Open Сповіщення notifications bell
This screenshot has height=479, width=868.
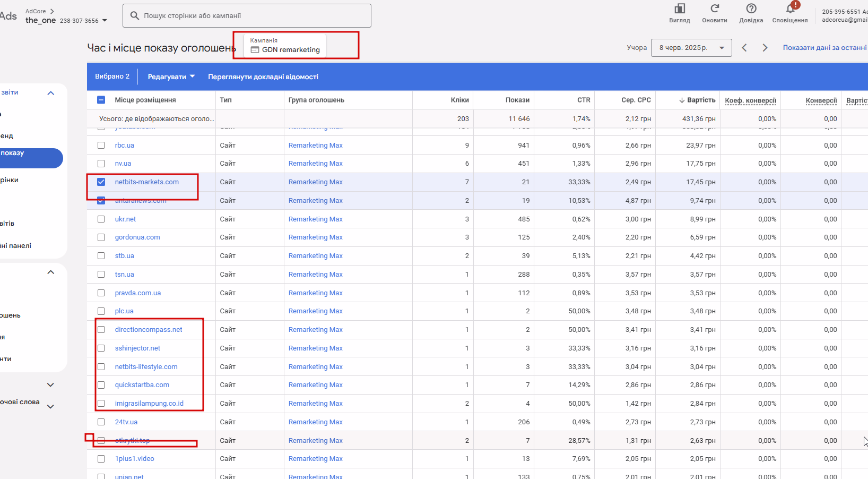point(790,8)
